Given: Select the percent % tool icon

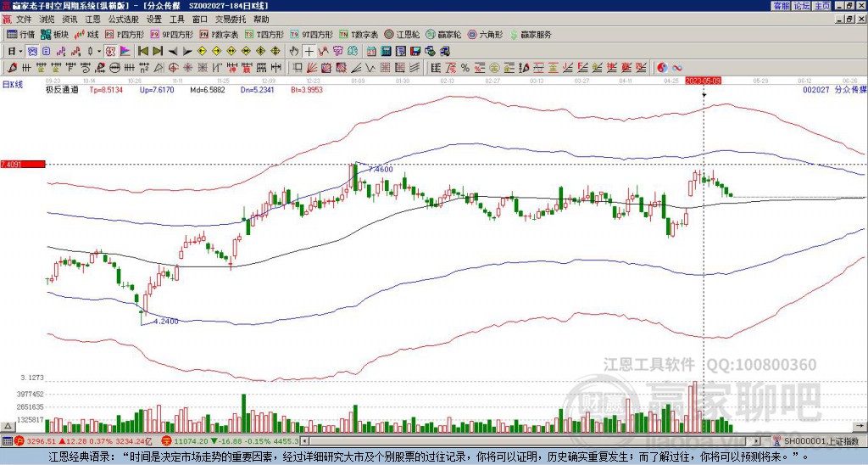Looking at the screenshot, I should click(x=465, y=68).
